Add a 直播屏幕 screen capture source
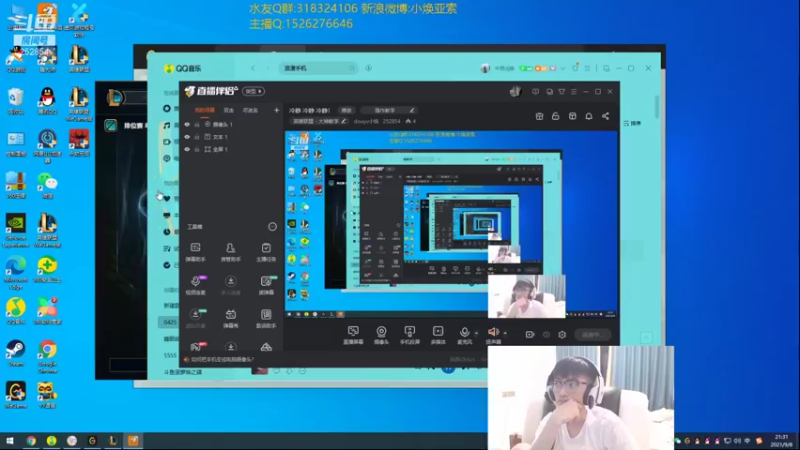This screenshot has width=800, height=450. 353,335
